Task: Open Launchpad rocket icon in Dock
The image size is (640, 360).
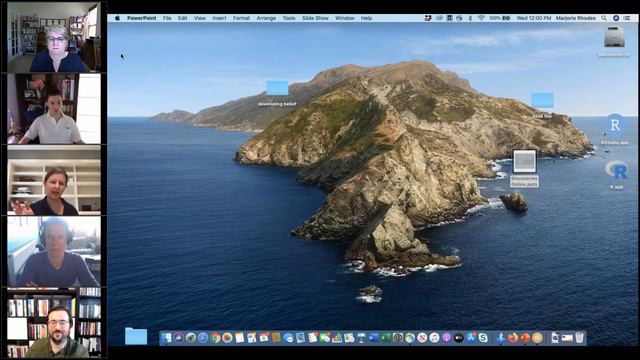Action: tap(191, 338)
